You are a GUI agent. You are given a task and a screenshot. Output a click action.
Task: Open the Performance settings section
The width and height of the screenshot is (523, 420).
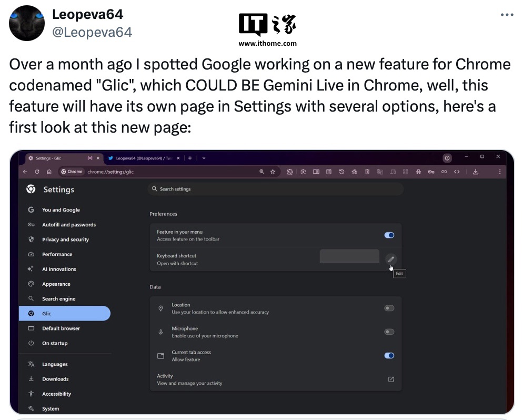point(59,254)
